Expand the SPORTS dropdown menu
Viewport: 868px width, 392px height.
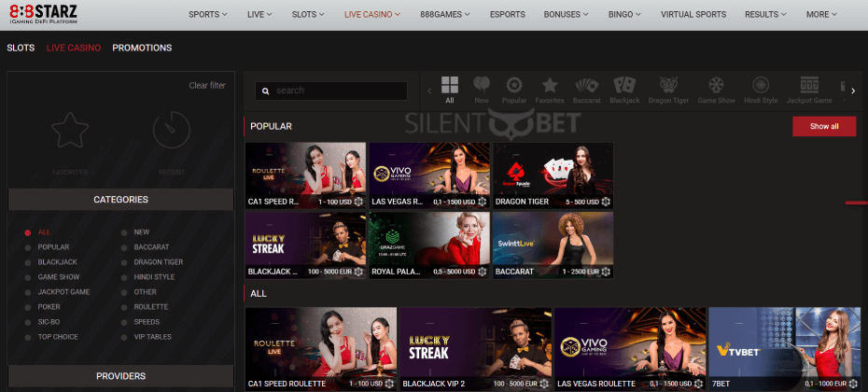pos(208,14)
